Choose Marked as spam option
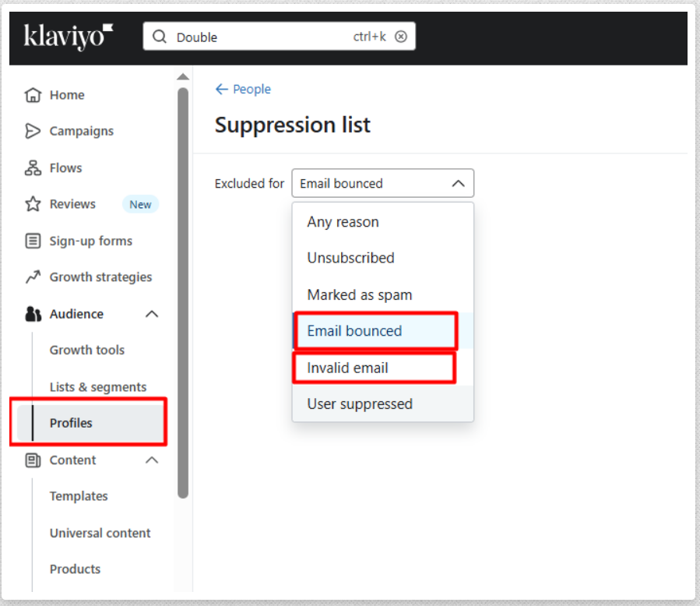 382,294
